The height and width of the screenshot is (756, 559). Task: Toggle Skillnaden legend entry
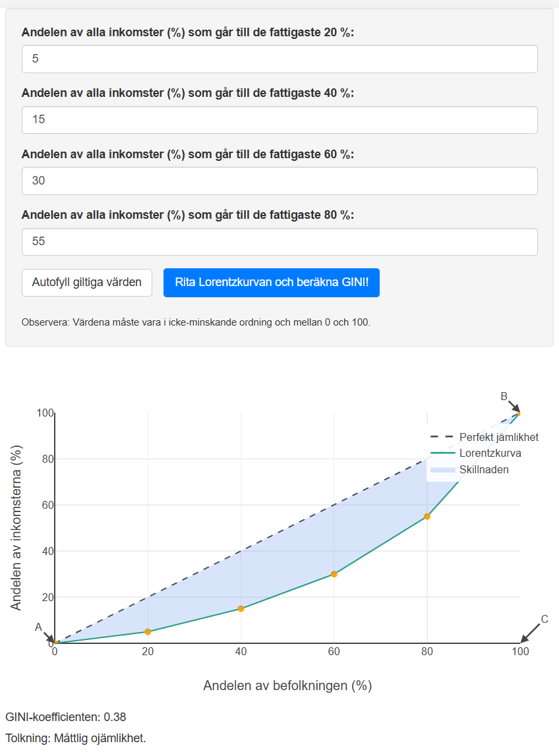point(469,469)
